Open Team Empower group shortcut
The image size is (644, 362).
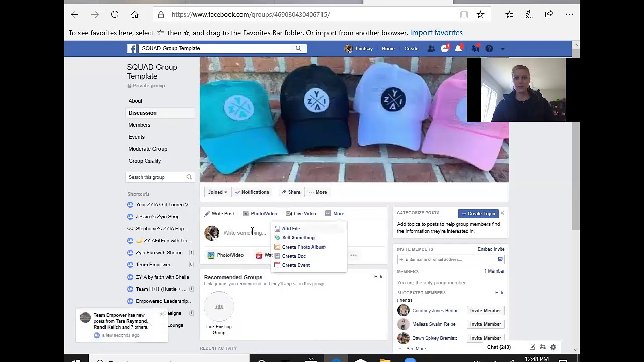153,265
